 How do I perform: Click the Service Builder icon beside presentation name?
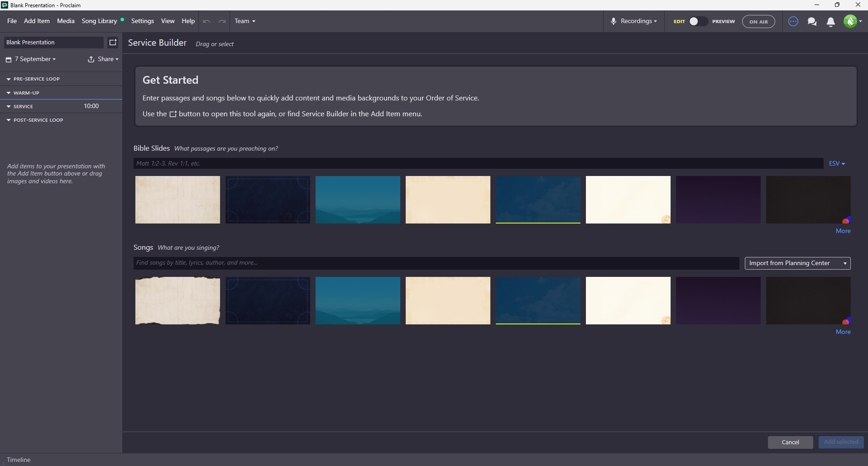click(x=113, y=42)
